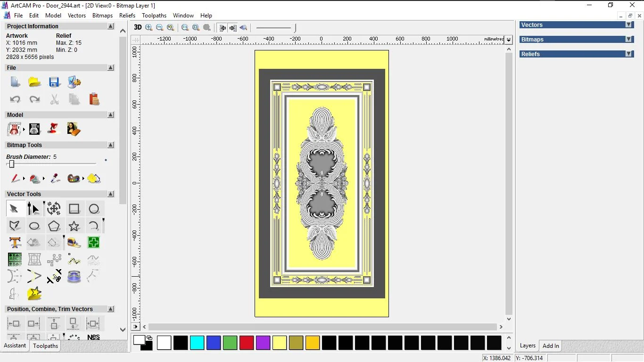Select the Create Polygon pentagon tool
The width and height of the screenshot is (644, 362).
coord(54,226)
